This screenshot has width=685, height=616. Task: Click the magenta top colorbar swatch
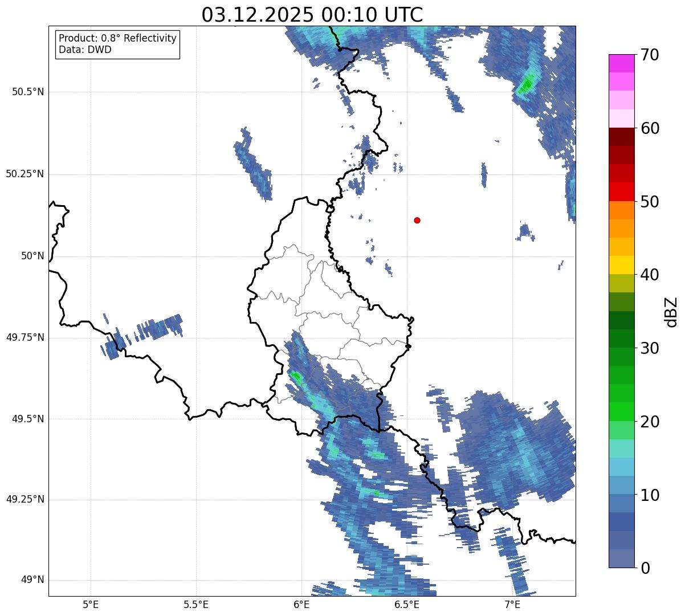(x=622, y=63)
